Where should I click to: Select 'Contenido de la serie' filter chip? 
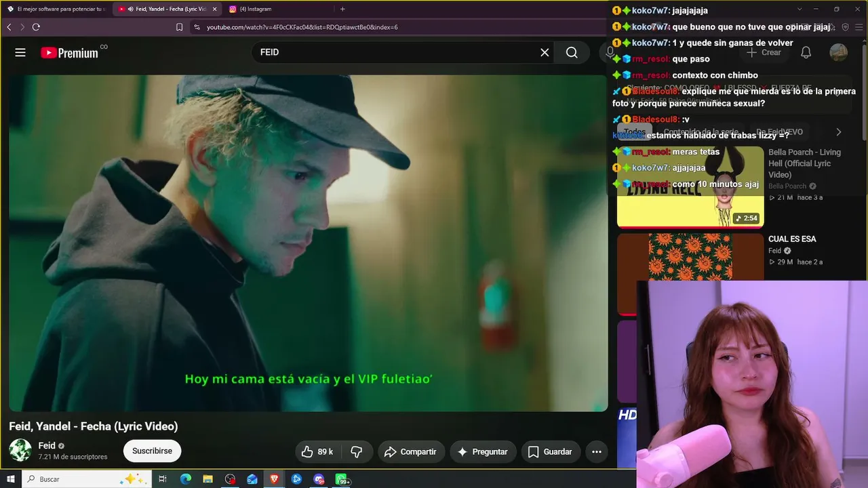(701, 132)
